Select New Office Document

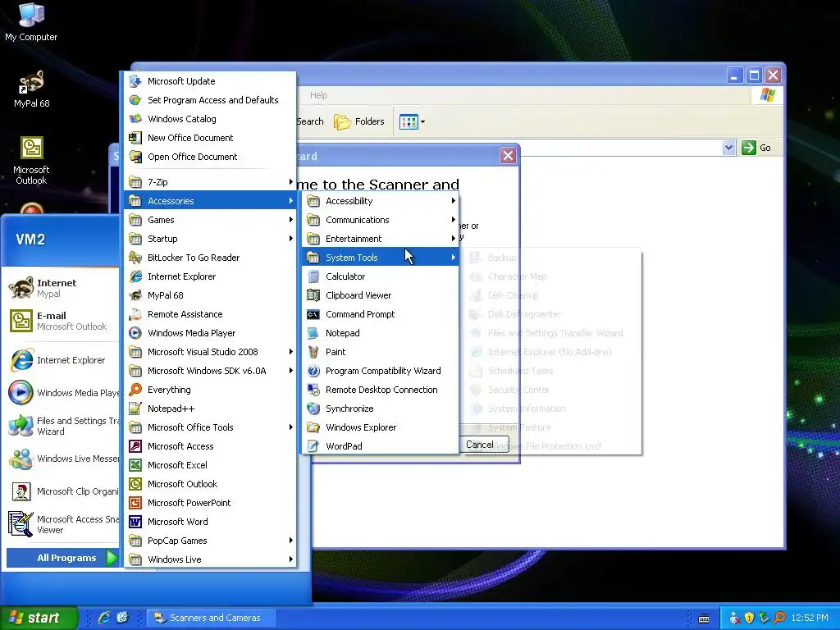(211, 138)
